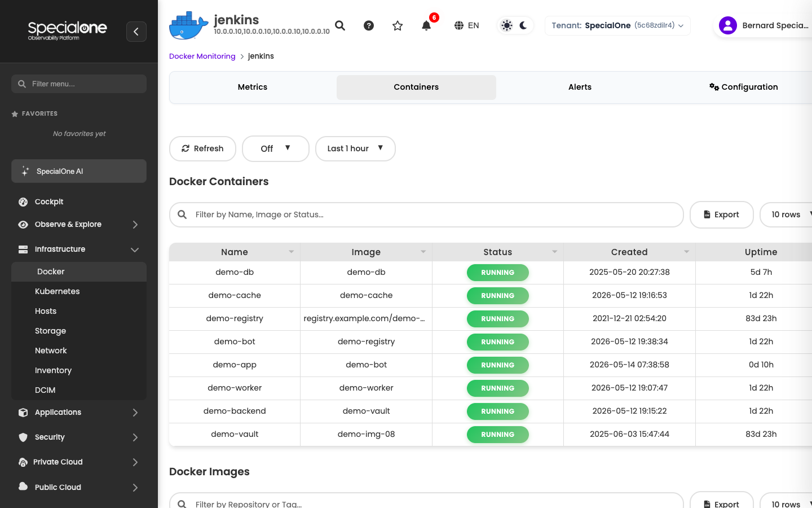
Task: Switch to light mode sun icon
Action: coord(507,25)
